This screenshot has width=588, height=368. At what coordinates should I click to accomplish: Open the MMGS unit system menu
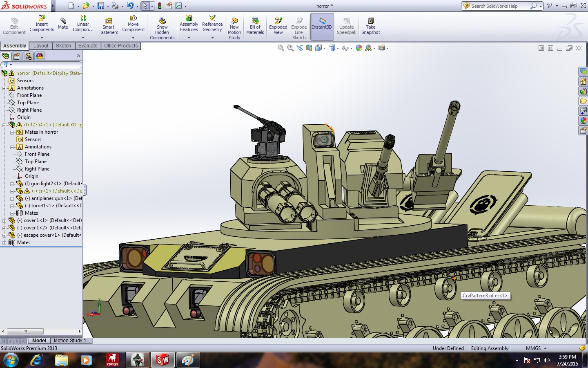[536, 348]
